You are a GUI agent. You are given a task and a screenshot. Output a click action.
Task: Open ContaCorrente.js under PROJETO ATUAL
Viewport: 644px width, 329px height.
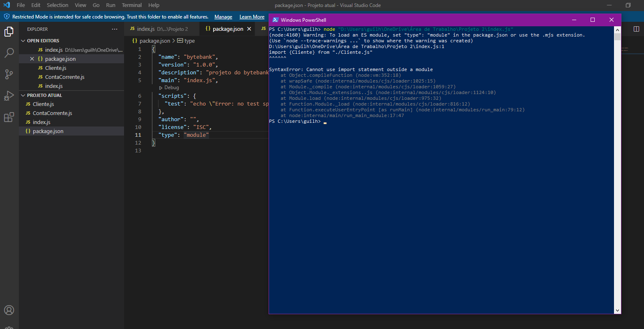pos(71,113)
